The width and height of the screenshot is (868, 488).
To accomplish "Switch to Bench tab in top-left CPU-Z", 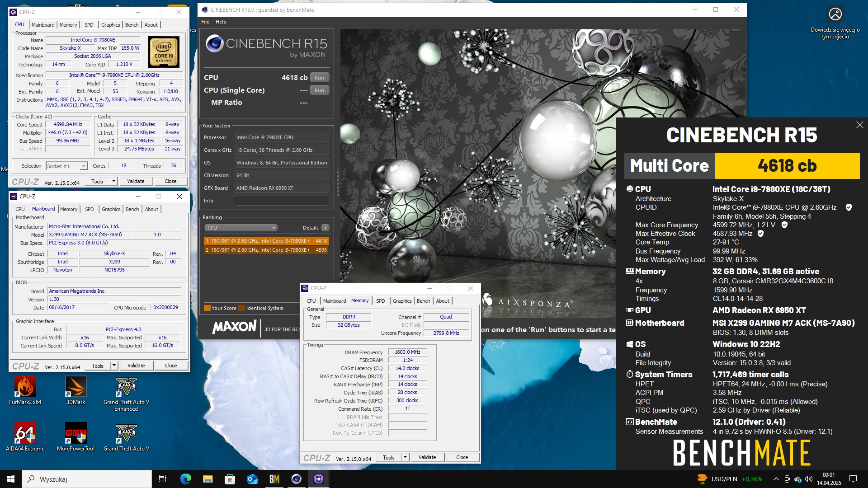I will (x=132, y=25).
